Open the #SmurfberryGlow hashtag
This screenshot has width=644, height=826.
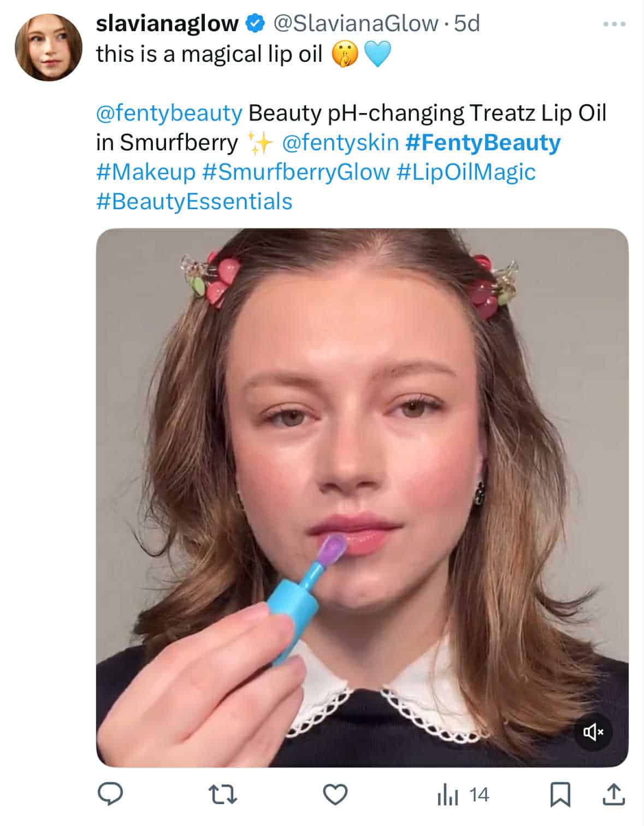coord(296,172)
